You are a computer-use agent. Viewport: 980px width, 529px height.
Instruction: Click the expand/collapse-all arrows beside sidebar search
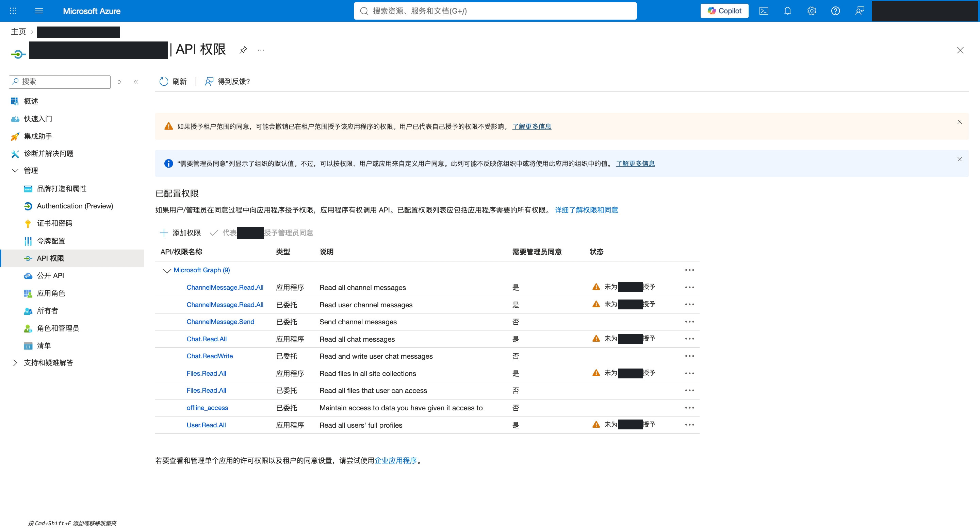click(x=119, y=82)
